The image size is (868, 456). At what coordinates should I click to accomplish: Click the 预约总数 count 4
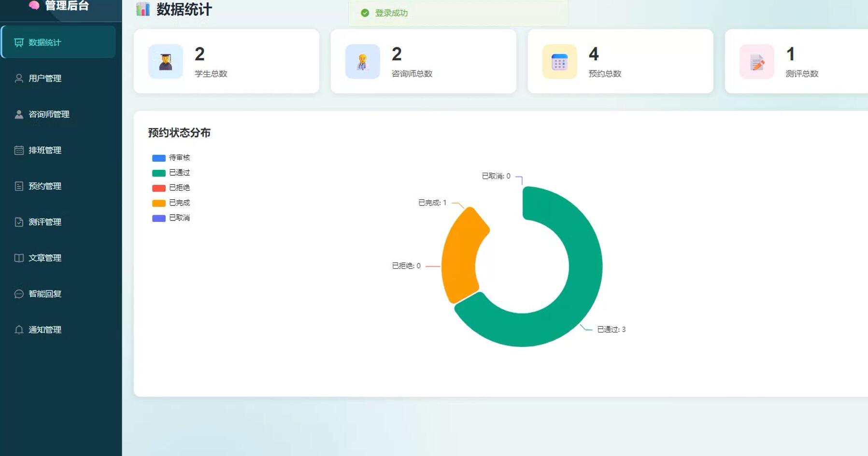pyautogui.click(x=594, y=54)
